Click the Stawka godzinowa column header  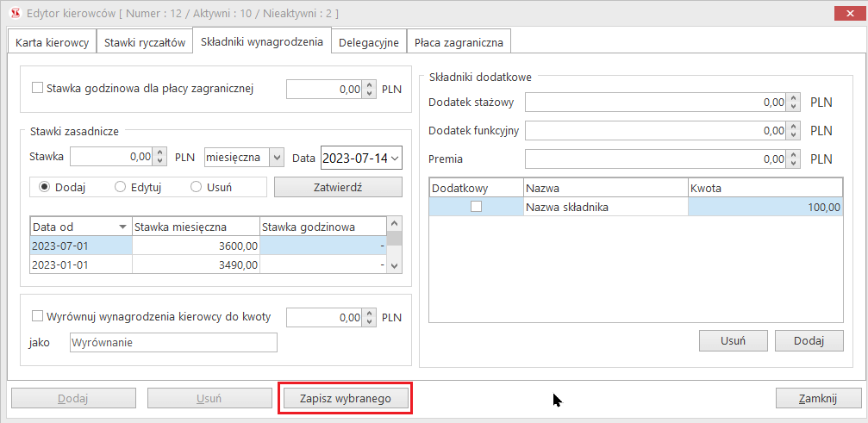pyautogui.click(x=322, y=227)
